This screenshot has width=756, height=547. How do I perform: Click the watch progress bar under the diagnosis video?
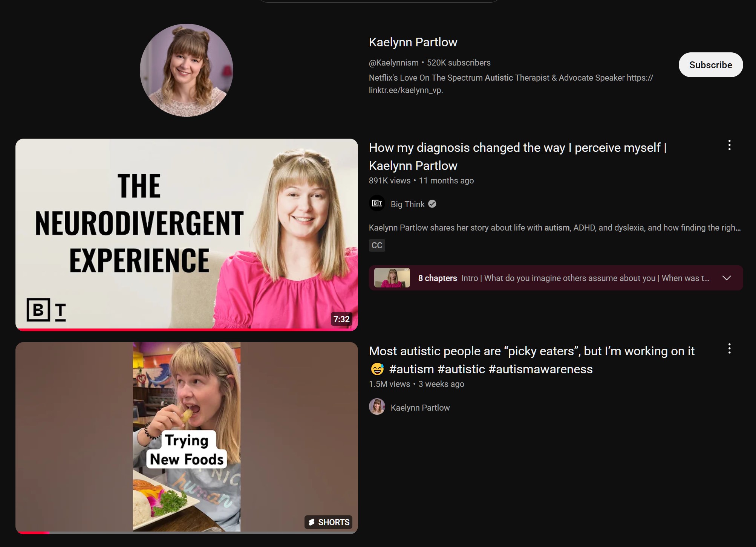pos(187,330)
